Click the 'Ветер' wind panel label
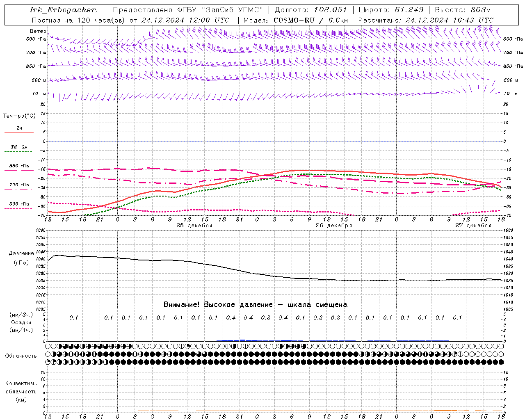Viewport: 525px width, 420px height. pyautogui.click(x=38, y=31)
